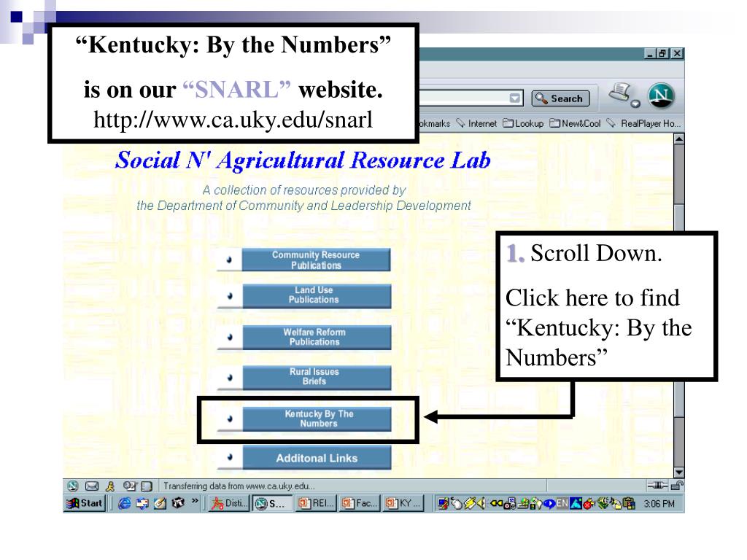The height and width of the screenshot is (560, 747).
Task: Switch to the REI... PowerPoint taskbar button
Action: point(317,503)
